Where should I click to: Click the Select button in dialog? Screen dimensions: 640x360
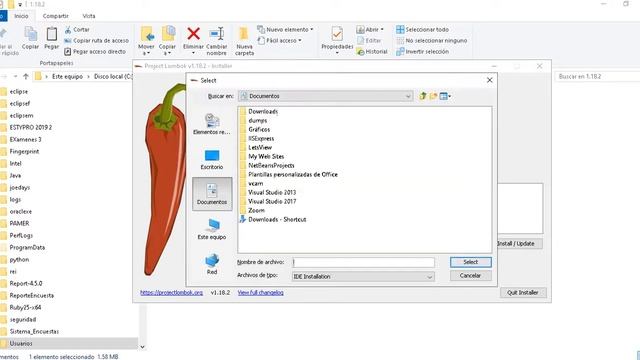click(x=471, y=262)
